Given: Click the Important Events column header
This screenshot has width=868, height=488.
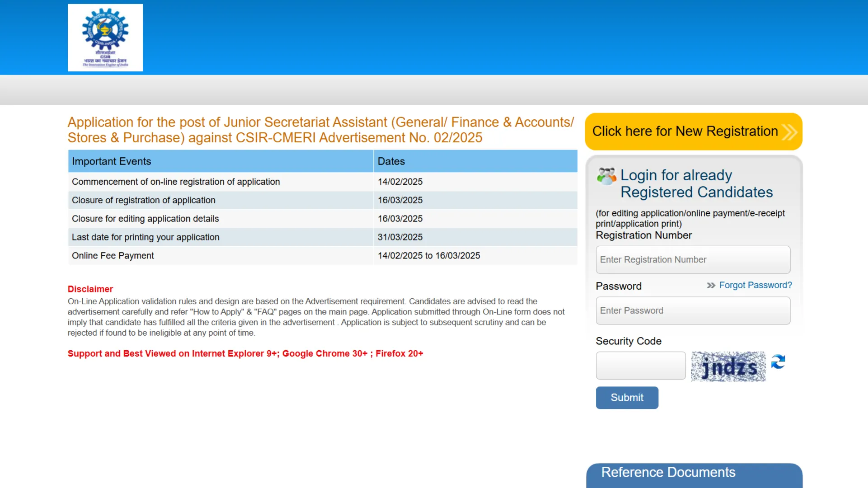Looking at the screenshot, I should coord(112,161).
